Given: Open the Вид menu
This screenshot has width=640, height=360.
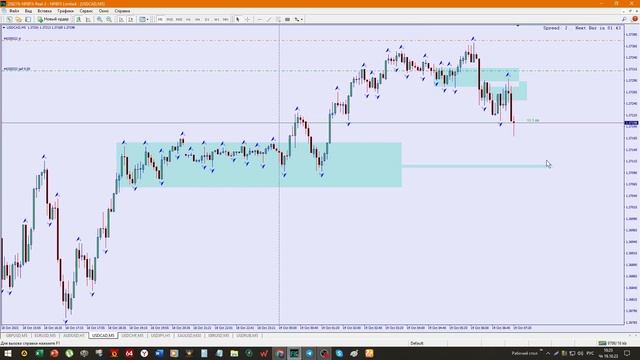Looking at the screenshot, I should pyautogui.click(x=28, y=11).
